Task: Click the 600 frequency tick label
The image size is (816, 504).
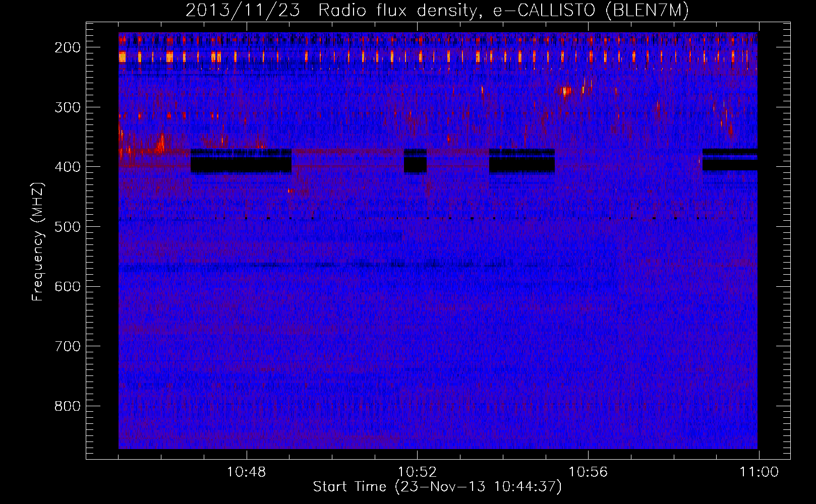Action: (68, 286)
